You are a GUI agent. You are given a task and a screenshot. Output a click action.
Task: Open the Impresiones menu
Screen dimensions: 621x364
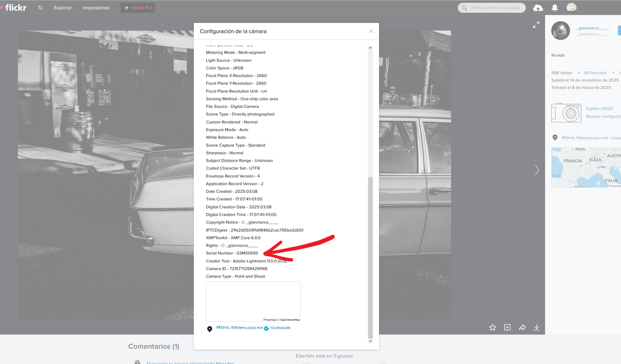pyautogui.click(x=96, y=8)
